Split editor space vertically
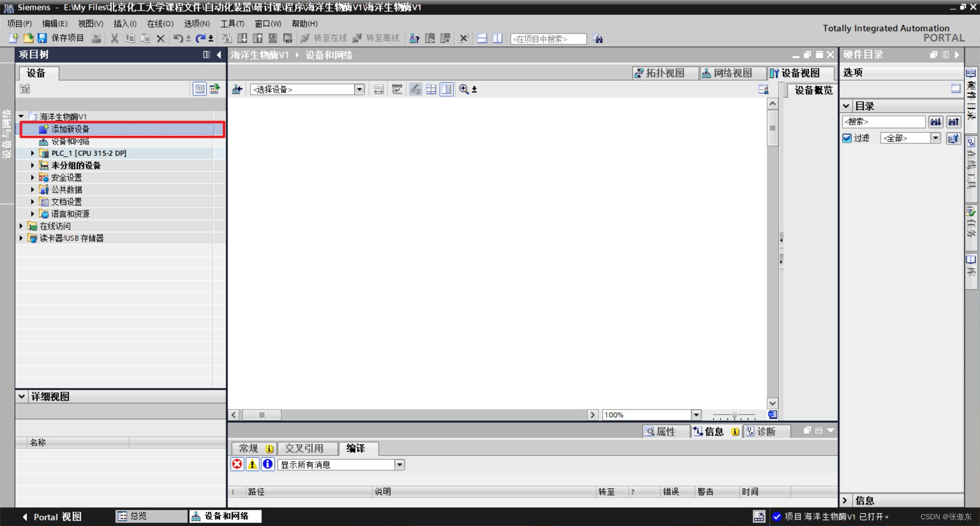The height and width of the screenshot is (526, 980). (497, 38)
